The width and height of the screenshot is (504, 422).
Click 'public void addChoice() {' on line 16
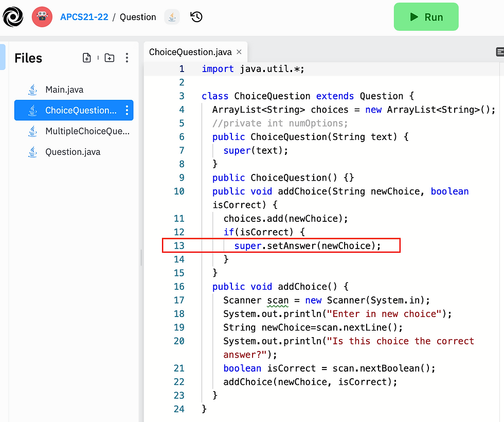[281, 287]
